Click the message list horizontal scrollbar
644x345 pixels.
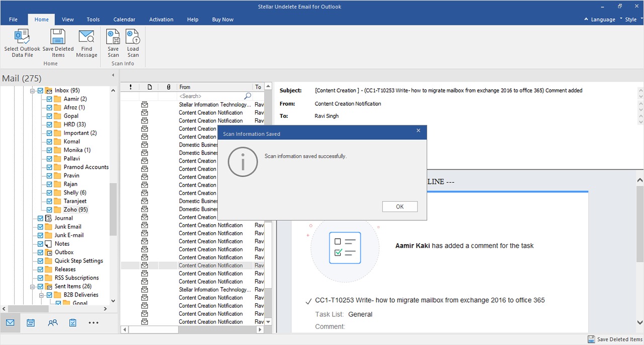click(153, 330)
